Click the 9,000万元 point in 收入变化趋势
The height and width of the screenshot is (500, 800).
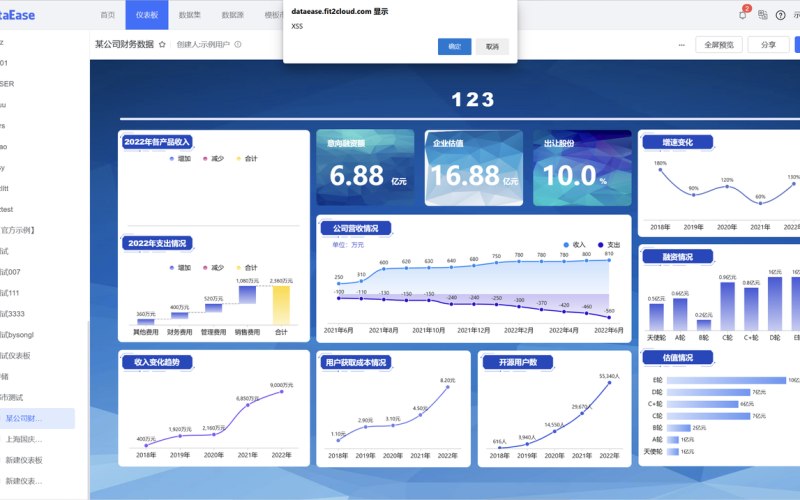282,391
